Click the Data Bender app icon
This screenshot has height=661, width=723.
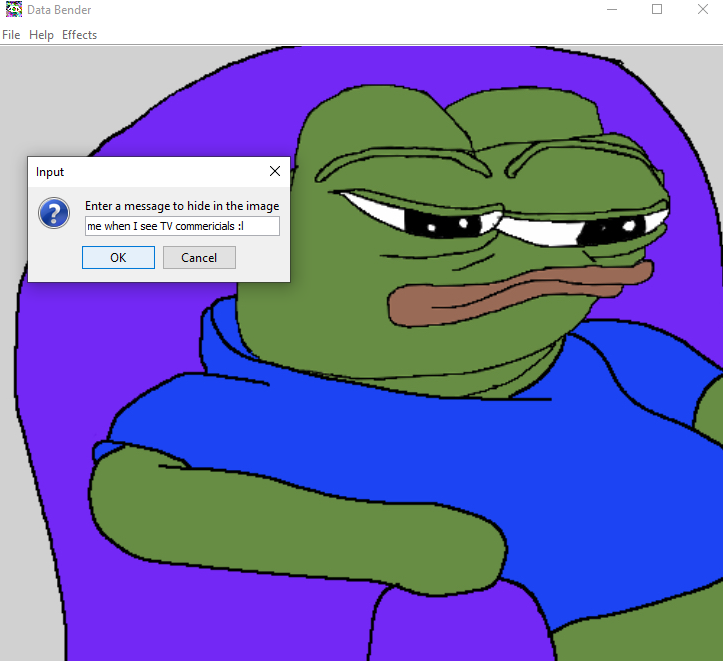14,9
